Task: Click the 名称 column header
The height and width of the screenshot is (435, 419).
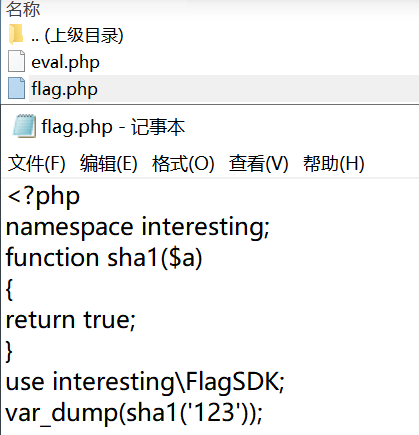Action: click(23, 9)
